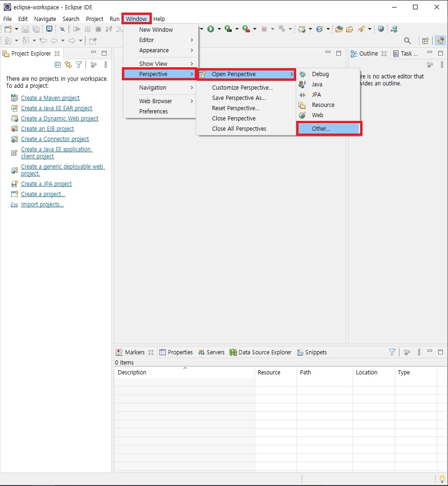This screenshot has width=448, height=486.
Task: Switch to the Task list tab
Action: pyautogui.click(x=405, y=54)
